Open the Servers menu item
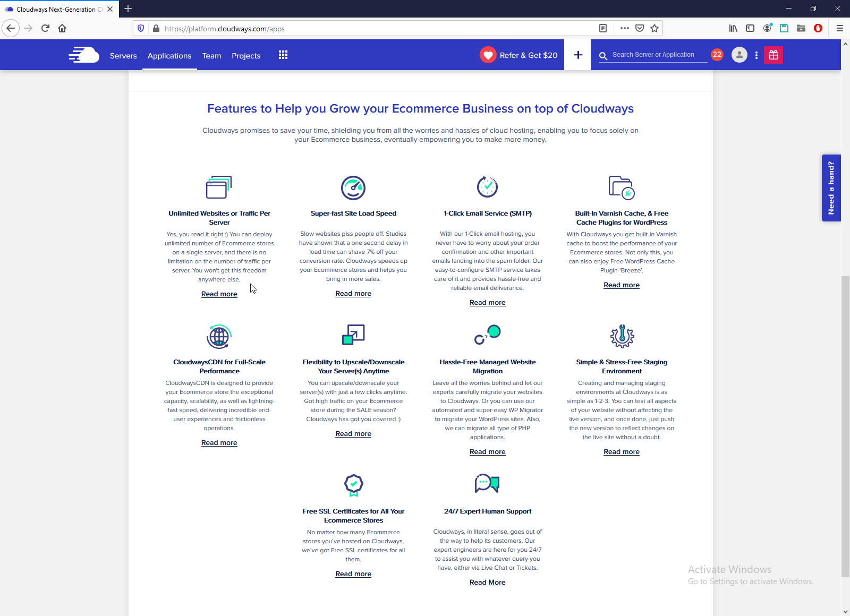This screenshot has width=850, height=616. point(123,56)
